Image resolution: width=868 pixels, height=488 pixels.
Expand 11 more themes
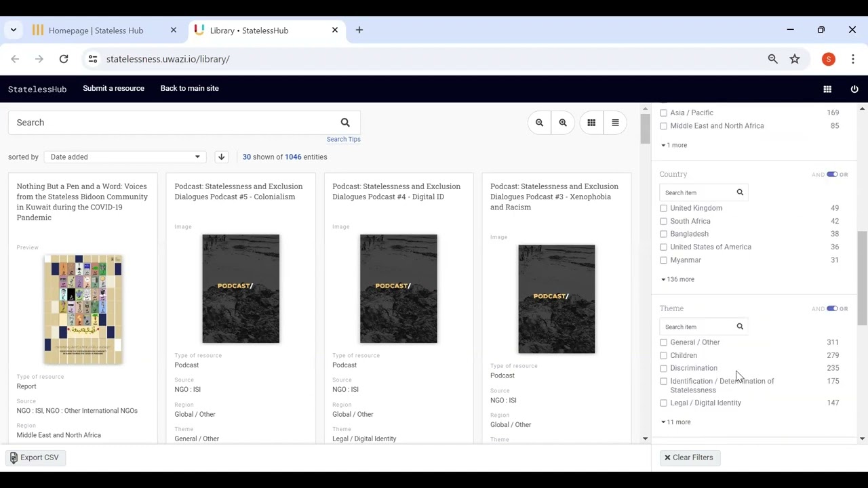676,422
